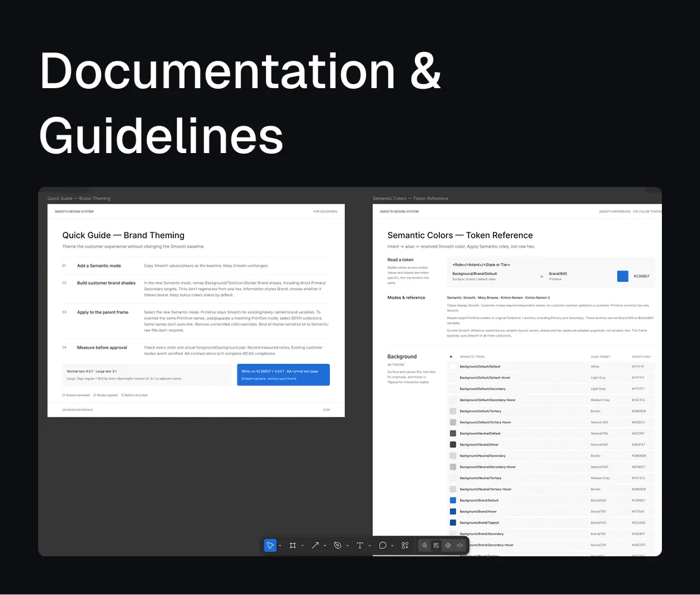Click the ALIAS TARGET column header
Screen dimensions: 700x595
point(601,356)
